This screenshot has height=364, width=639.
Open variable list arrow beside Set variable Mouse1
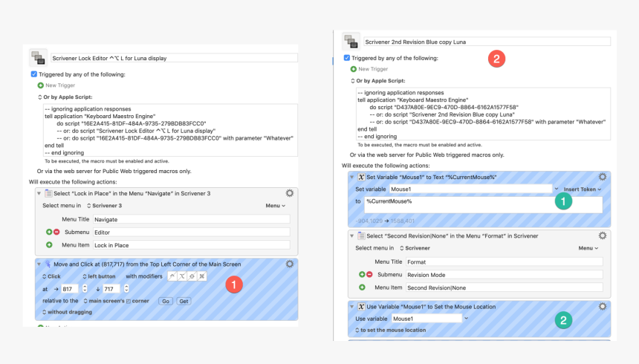coord(557,189)
